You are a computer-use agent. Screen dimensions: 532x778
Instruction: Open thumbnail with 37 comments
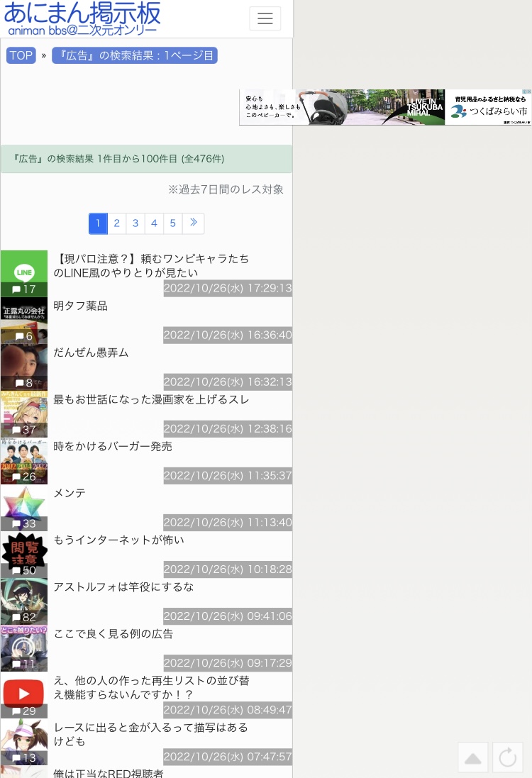click(x=24, y=414)
